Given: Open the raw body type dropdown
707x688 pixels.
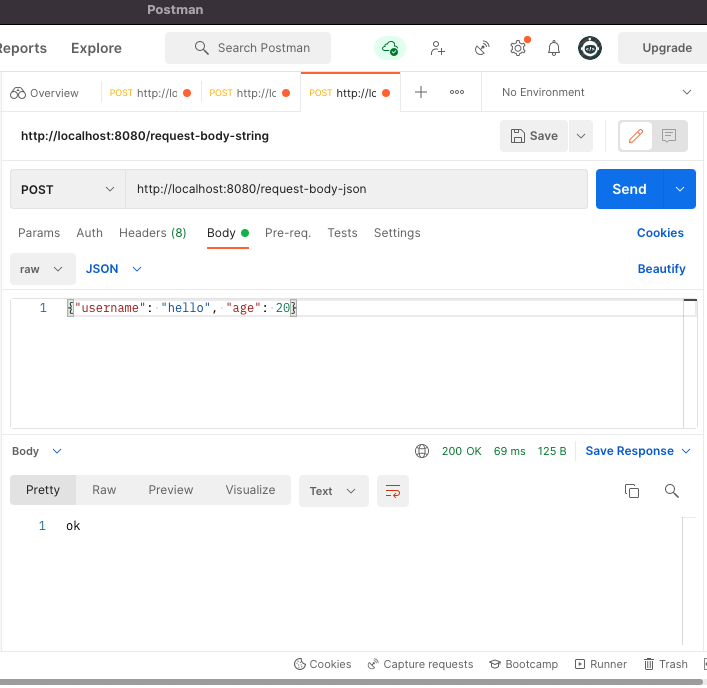Looking at the screenshot, I should pos(43,269).
